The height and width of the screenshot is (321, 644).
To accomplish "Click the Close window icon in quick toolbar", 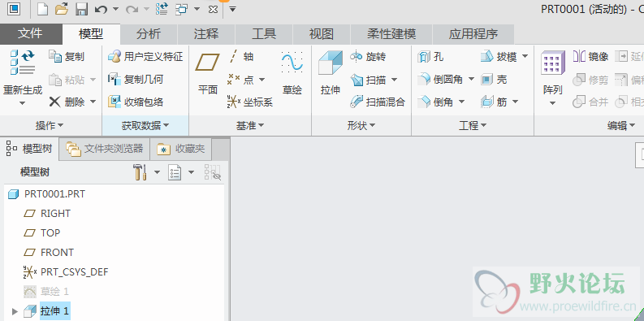I will coord(213,9).
